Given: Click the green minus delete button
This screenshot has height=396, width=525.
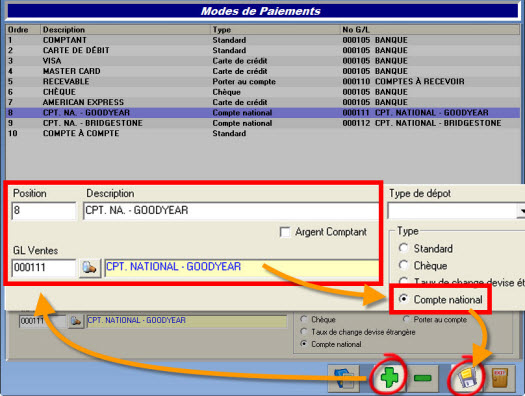Looking at the screenshot, I should coord(423,378).
